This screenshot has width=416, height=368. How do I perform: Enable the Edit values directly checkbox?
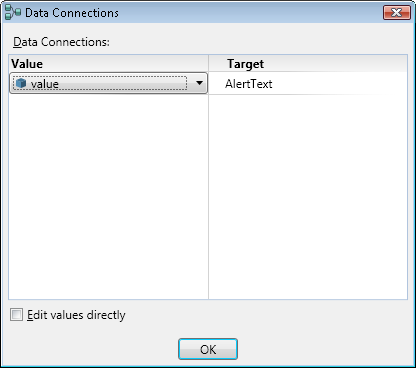pos(16,315)
